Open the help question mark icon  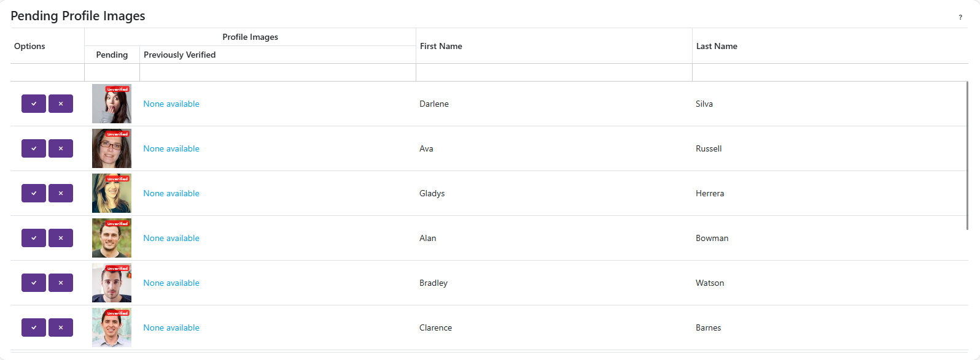(960, 17)
